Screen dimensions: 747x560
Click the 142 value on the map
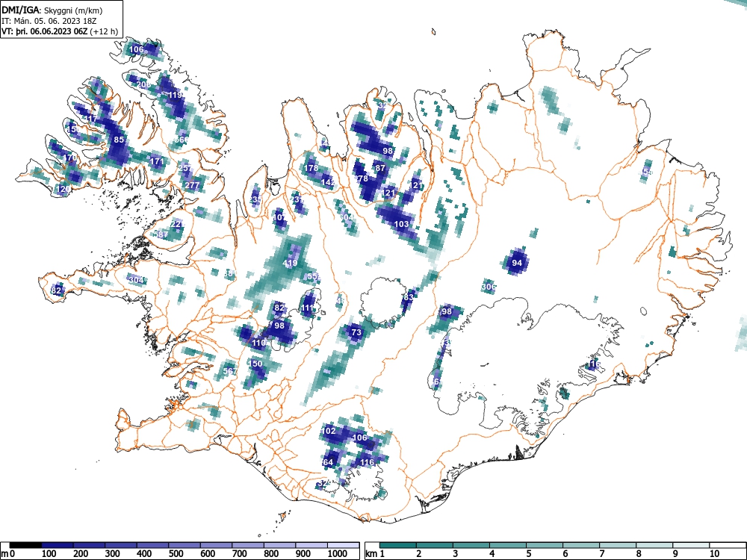[x=328, y=182]
